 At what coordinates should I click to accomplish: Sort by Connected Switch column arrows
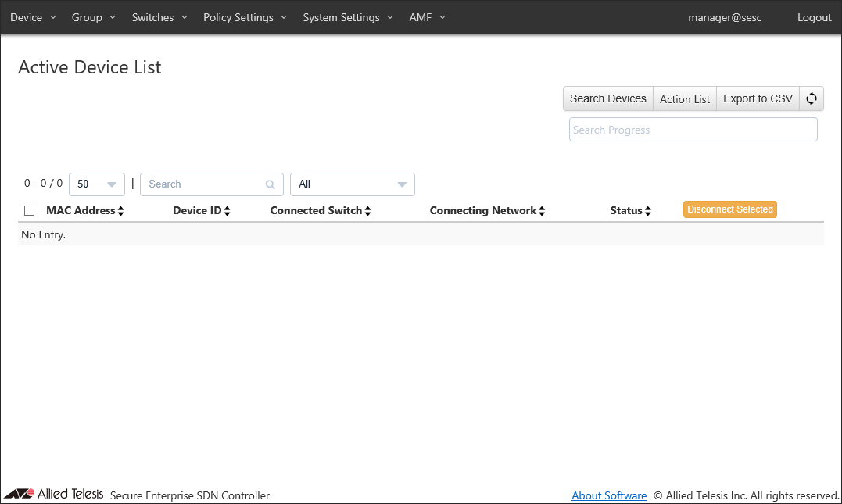point(368,211)
